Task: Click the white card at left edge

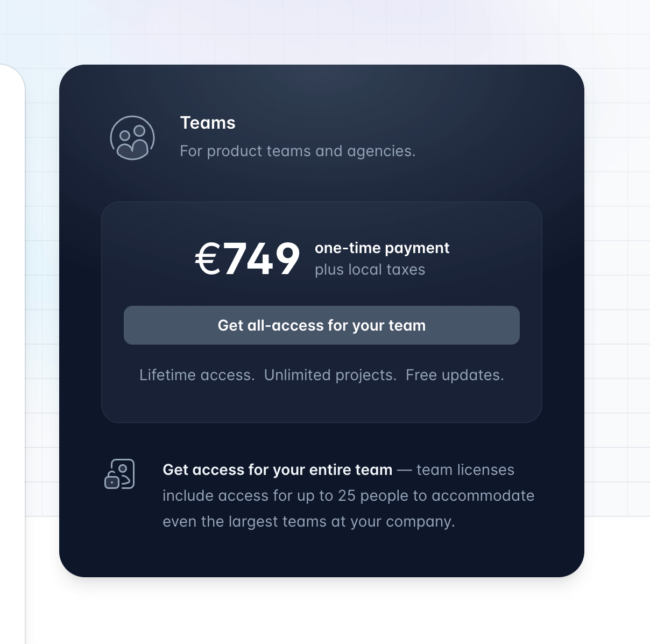Action: [x=12, y=323]
